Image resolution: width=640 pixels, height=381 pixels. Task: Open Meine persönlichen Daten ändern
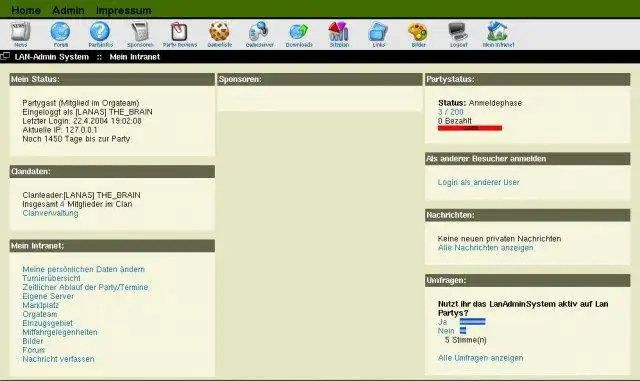(x=83, y=269)
